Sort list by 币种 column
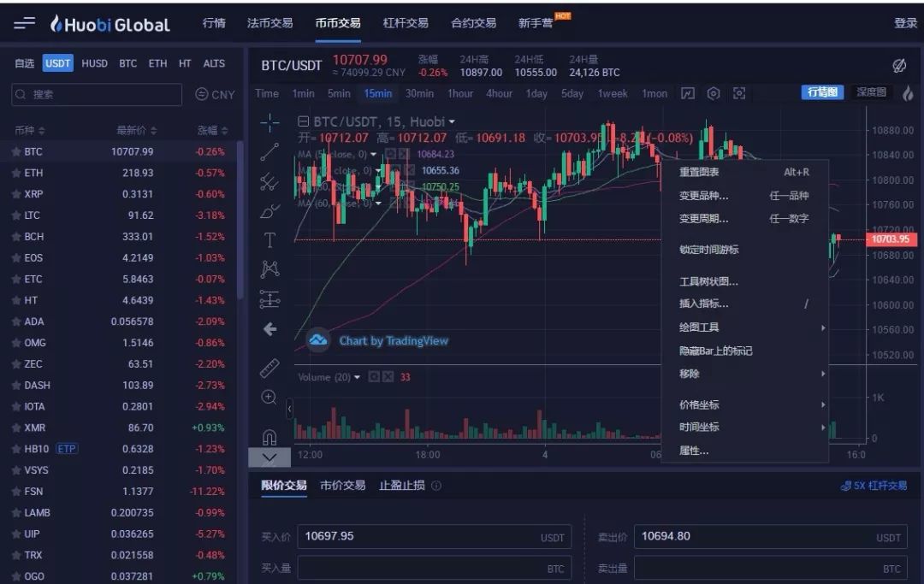924x584 pixels. pos(29,130)
